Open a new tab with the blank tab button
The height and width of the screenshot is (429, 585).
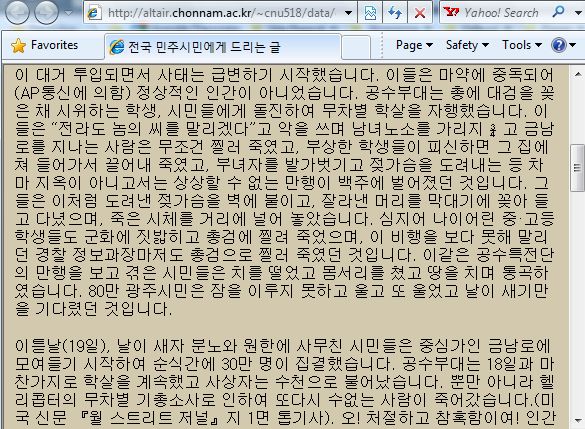[x=356, y=47]
